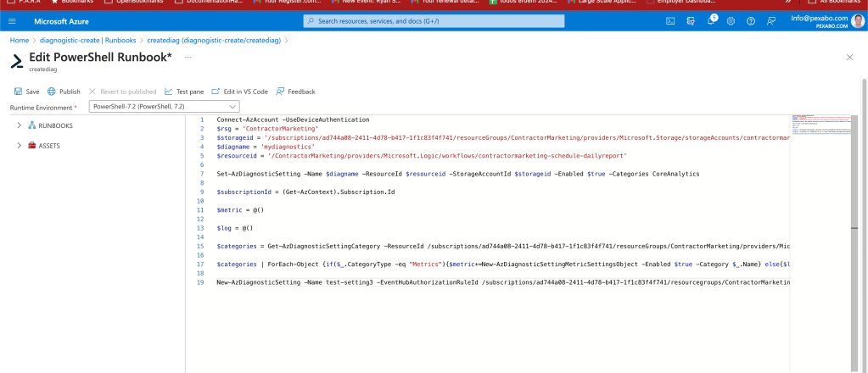Open the ellipsis menu beside the runbook title
Viewport: 868px width, 373px height.
pos(188,57)
